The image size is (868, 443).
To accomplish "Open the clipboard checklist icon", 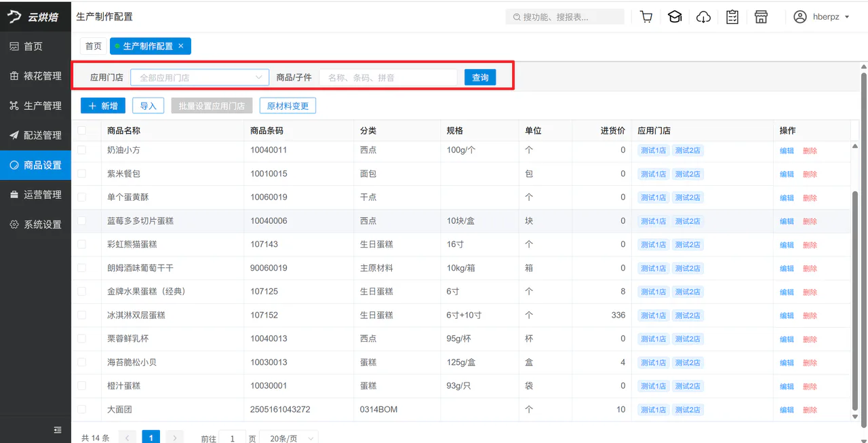I will (732, 17).
